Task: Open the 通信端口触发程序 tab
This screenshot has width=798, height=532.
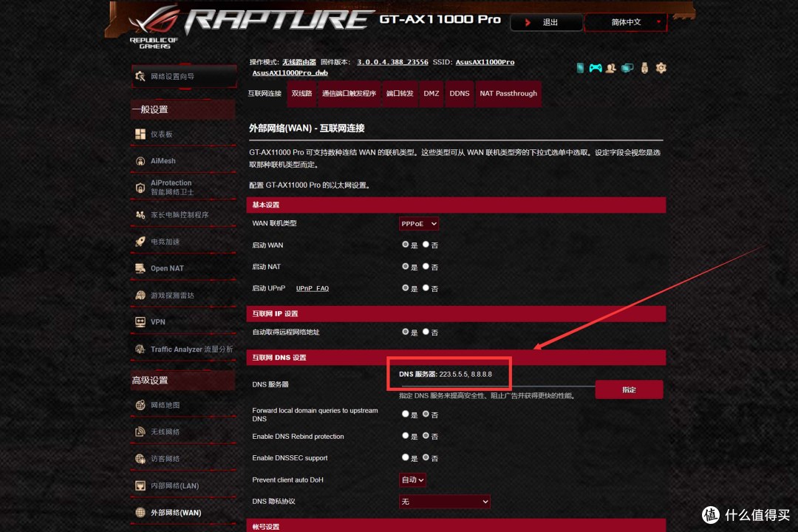Action: click(x=349, y=94)
